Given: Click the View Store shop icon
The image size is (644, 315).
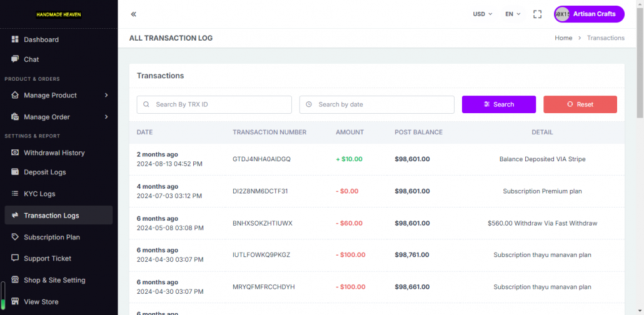Looking at the screenshot, I should point(15,301).
